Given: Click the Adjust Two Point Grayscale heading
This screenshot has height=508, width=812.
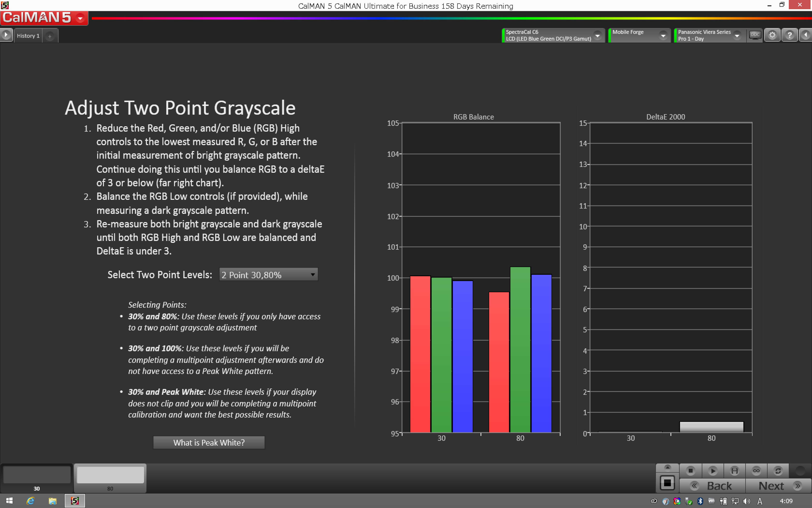Looking at the screenshot, I should [x=180, y=108].
